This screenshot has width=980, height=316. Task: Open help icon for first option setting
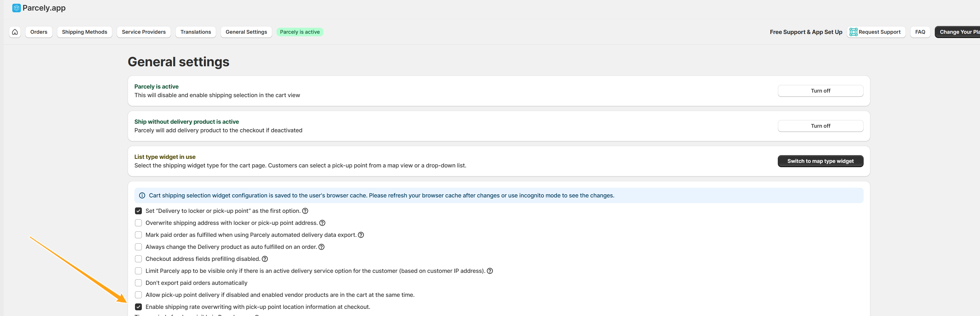coord(305,211)
